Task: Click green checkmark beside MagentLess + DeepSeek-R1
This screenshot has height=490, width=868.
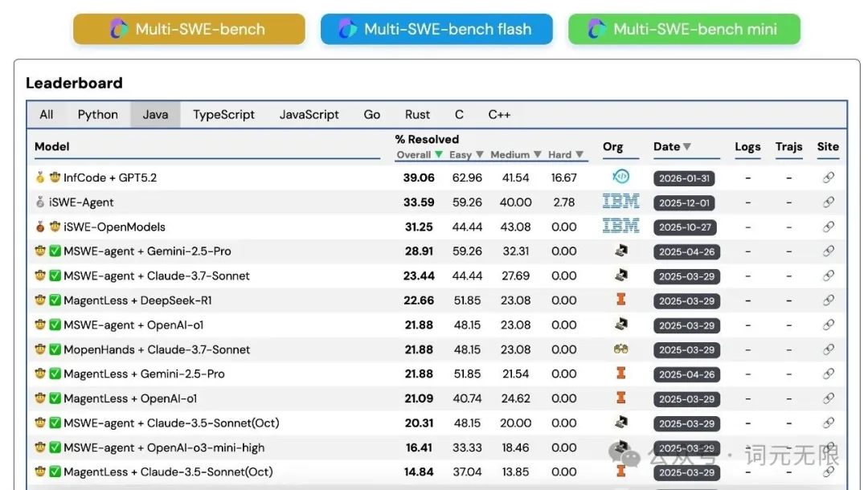Action: pos(55,300)
